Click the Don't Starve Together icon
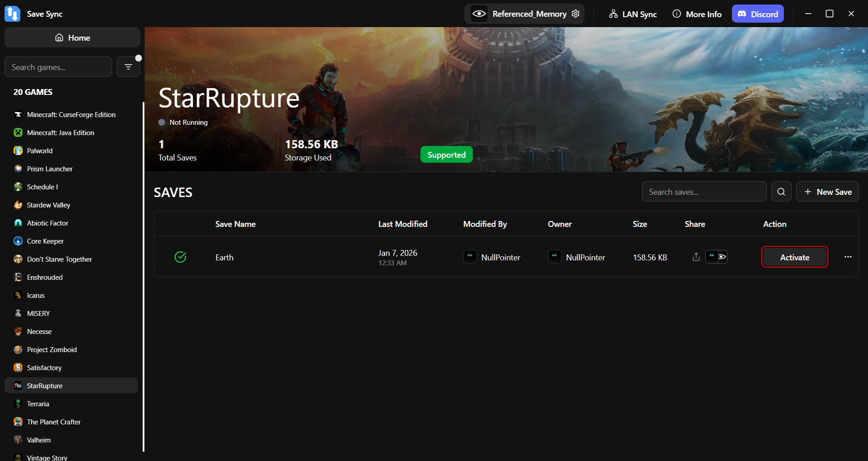 tap(18, 259)
